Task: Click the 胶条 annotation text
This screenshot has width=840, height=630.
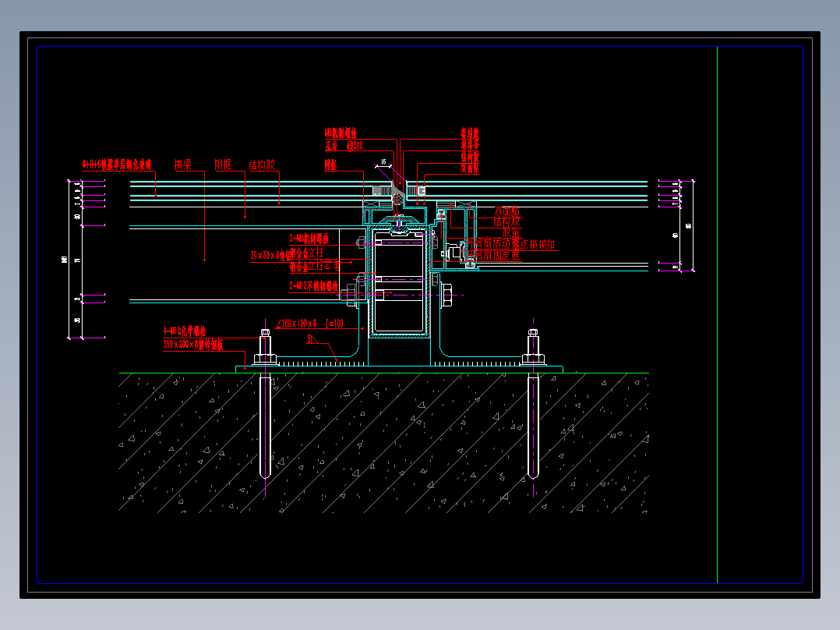Action: coord(511,232)
